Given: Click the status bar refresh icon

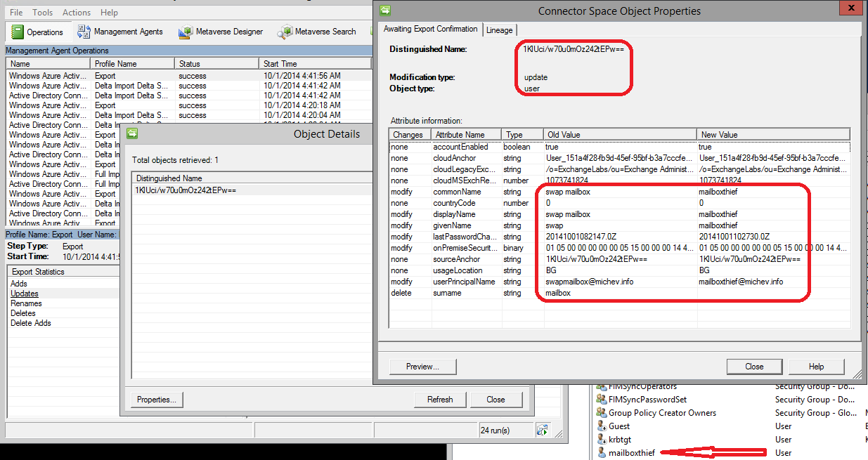Looking at the screenshot, I should coord(542,430).
